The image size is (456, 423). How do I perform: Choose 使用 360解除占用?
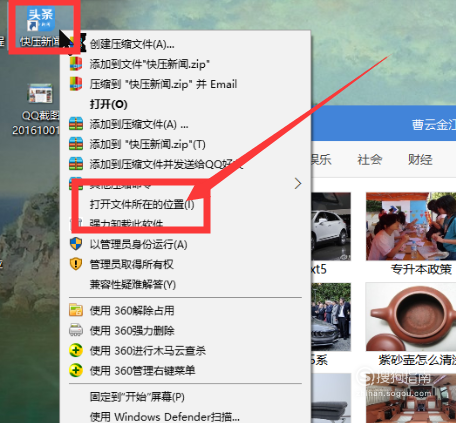tap(132, 311)
